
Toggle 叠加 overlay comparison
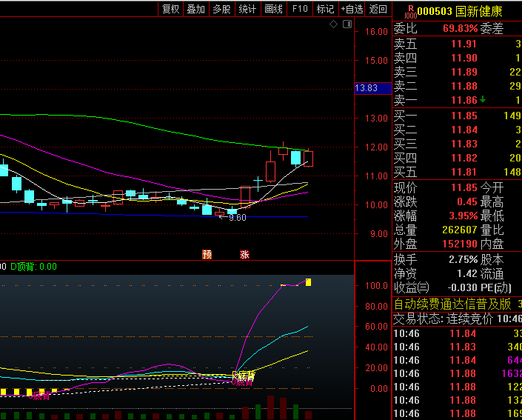(196, 9)
